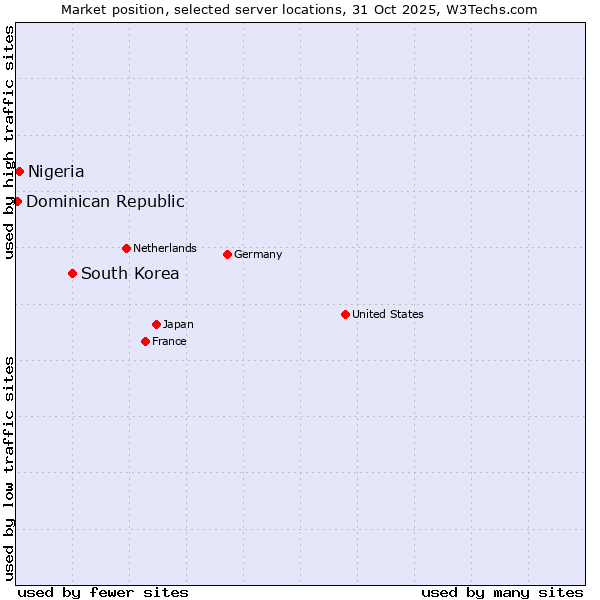
Task: Click the France red diamond marker
Action: click(145, 341)
